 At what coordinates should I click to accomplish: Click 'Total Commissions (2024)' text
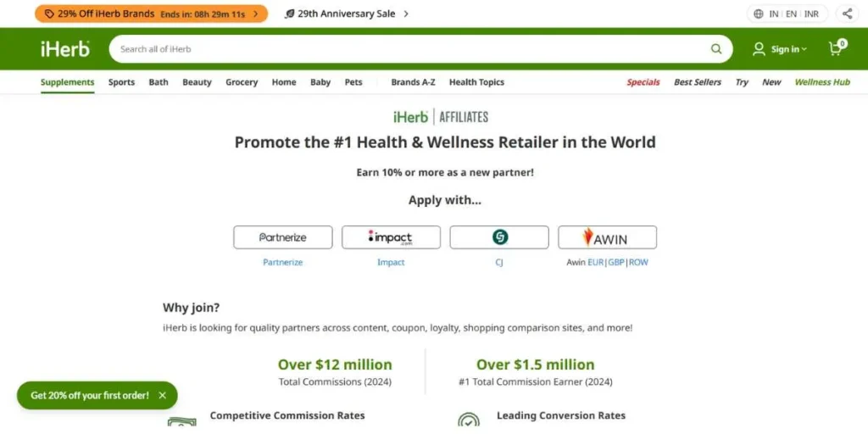(335, 382)
